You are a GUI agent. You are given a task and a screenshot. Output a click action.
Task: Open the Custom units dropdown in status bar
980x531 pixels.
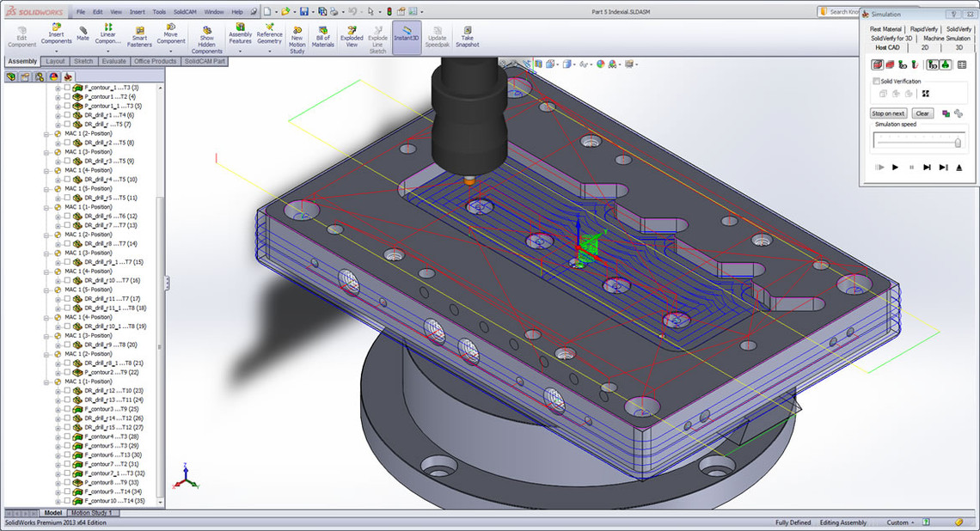901,522
